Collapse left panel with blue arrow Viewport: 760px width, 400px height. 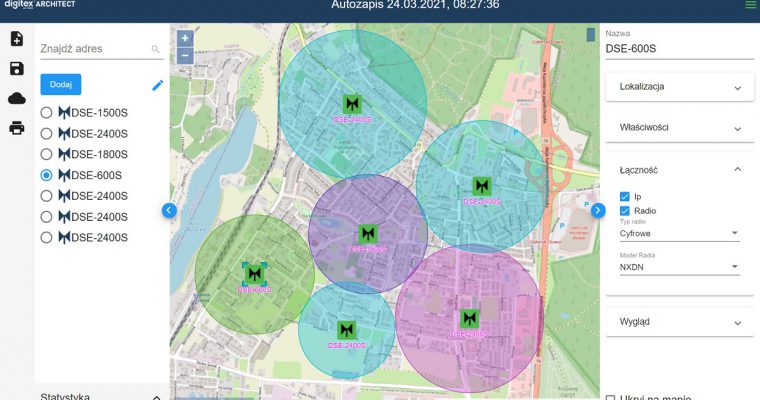[x=169, y=210]
